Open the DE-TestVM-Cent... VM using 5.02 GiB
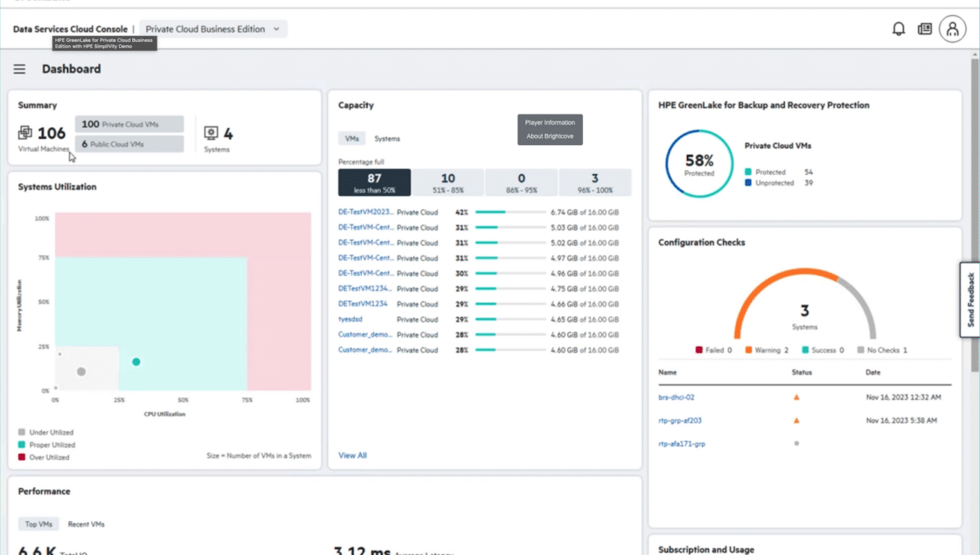Image resolution: width=980 pixels, height=555 pixels. [366, 243]
